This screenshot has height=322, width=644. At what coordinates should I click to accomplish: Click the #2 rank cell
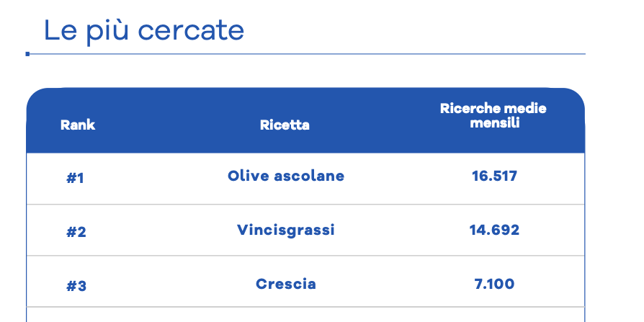tap(76, 232)
